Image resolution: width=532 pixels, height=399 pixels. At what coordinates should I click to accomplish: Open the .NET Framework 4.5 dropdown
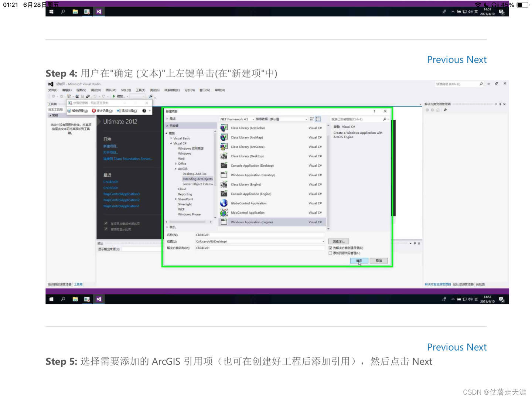[x=237, y=119]
